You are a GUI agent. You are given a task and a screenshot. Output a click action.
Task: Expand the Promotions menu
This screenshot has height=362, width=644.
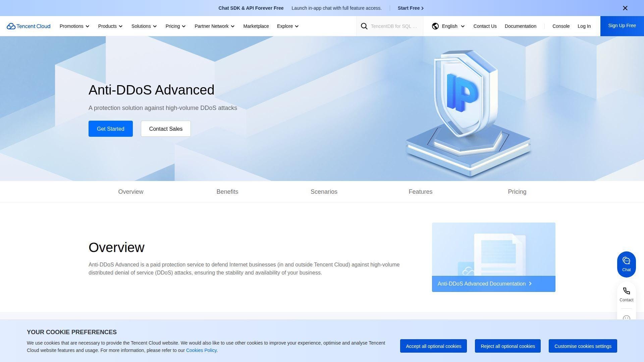tap(74, 26)
